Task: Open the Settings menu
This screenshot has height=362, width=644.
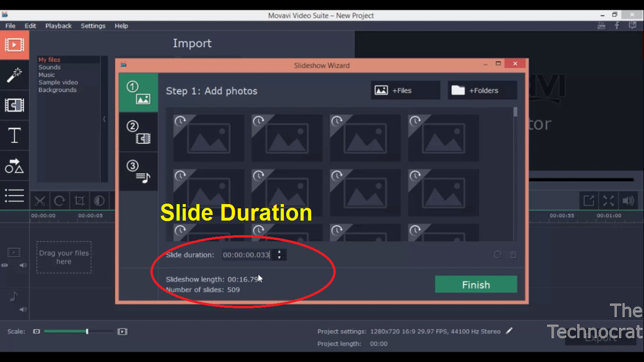Action: coord(93,26)
